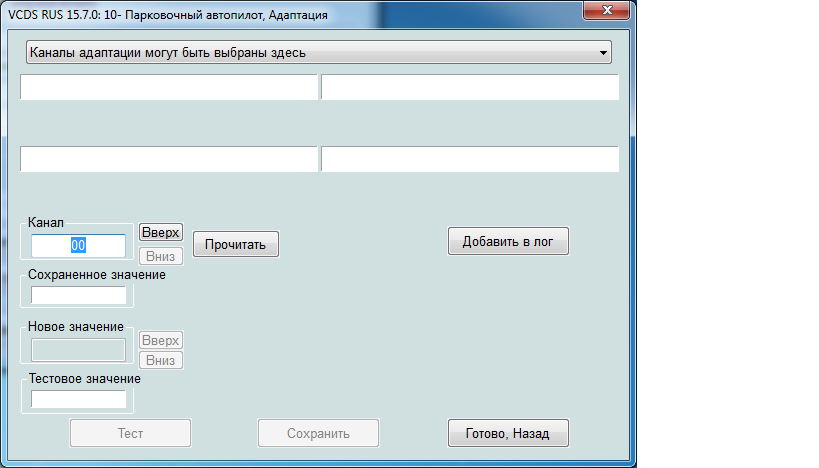
Task: Click the Прочитать button
Action: coord(235,244)
